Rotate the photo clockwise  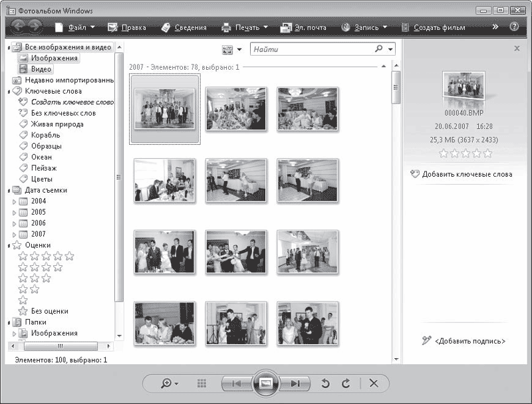(x=345, y=383)
